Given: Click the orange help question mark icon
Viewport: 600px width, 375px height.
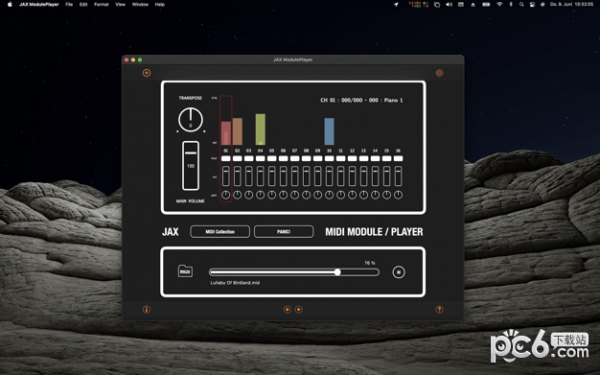Looking at the screenshot, I should (x=439, y=310).
